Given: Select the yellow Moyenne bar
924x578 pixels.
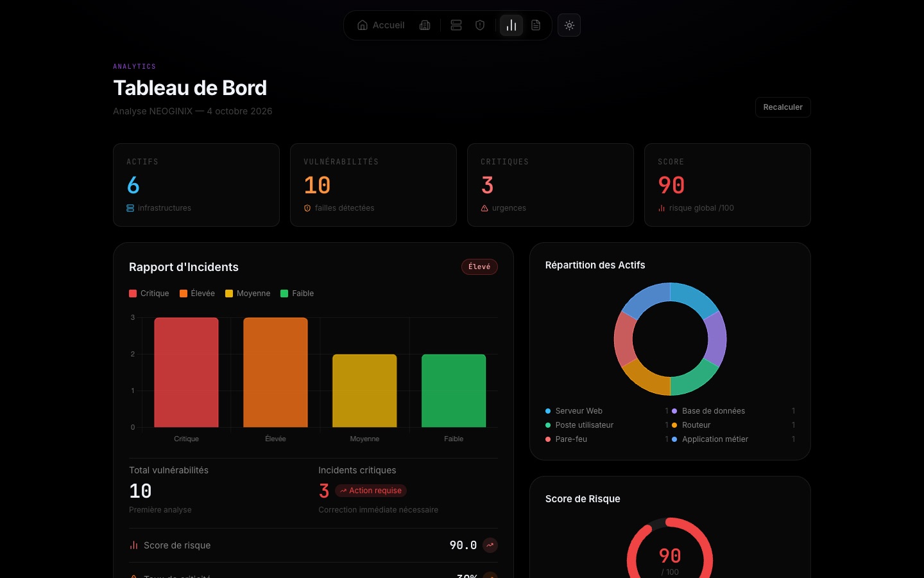Looking at the screenshot, I should pos(364,390).
